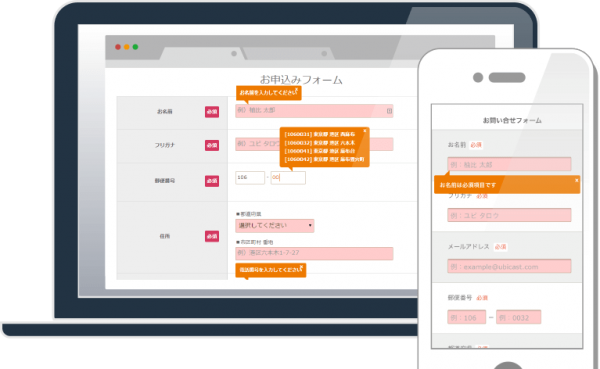Click the phone form お名前 input field
Viewport: 600px width, 369px height.
(509, 164)
